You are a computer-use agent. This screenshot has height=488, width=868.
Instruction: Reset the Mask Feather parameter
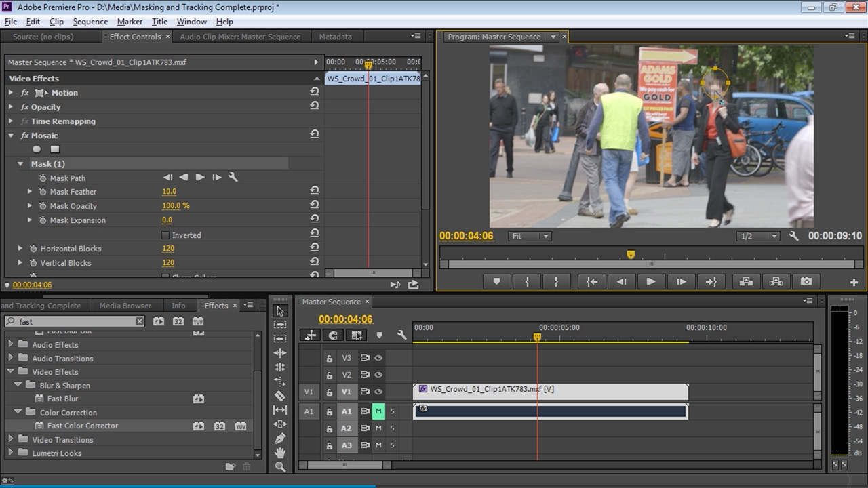315,191
